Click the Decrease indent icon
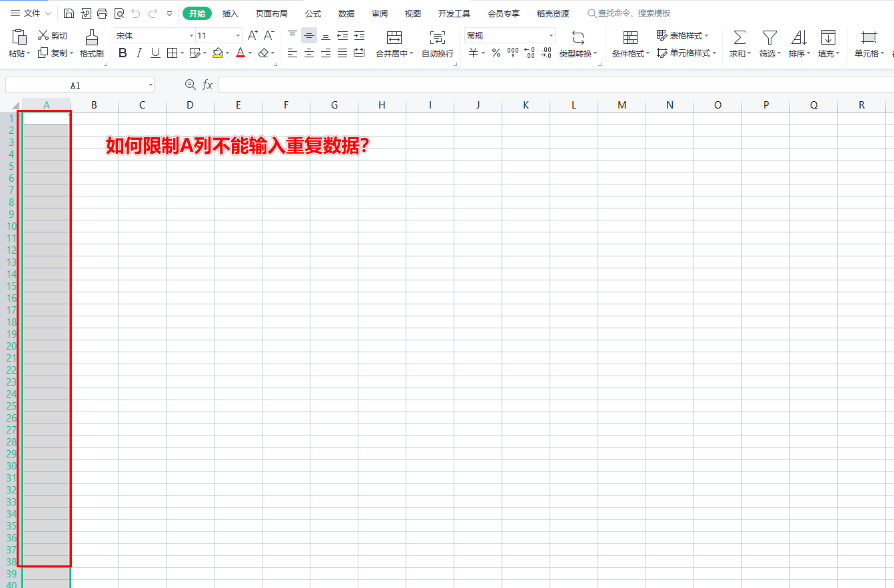Screen dimensions: 894x588 click(x=342, y=35)
